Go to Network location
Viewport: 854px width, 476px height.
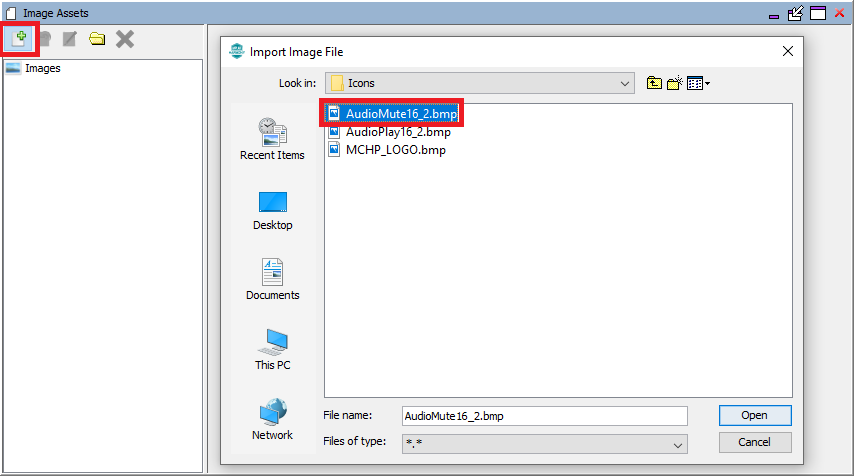[x=272, y=419]
